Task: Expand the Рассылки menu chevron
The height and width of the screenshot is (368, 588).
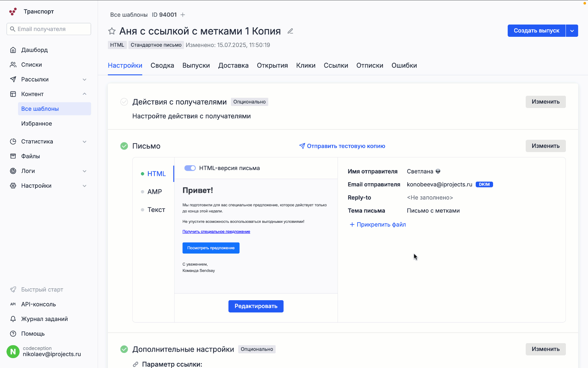Action: 84,79
